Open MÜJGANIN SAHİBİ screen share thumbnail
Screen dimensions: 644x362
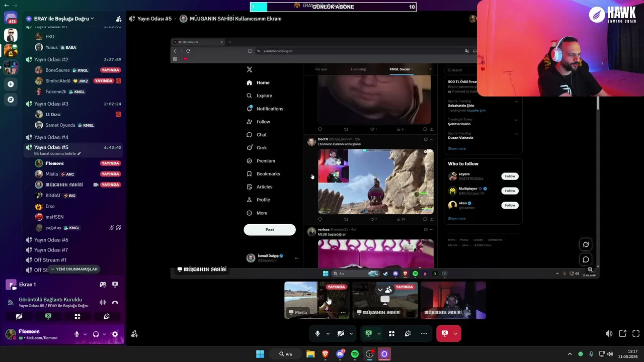(x=385, y=300)
